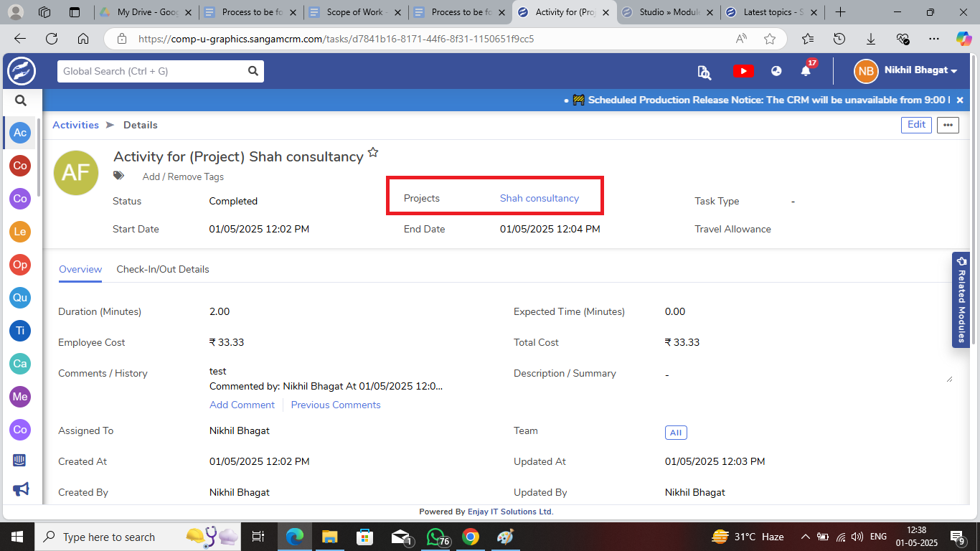
Task: Click the Description / Summary text area
Action: pos(809,375)
